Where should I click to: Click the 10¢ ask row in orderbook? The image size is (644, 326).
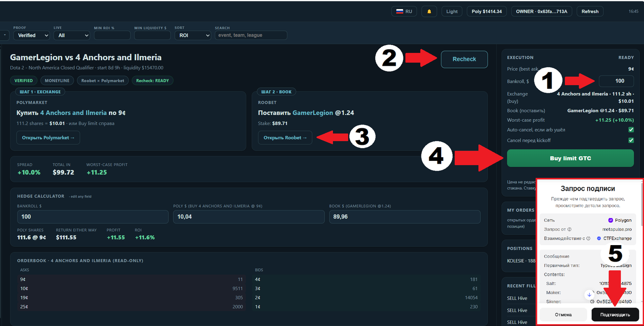(132, 288)
